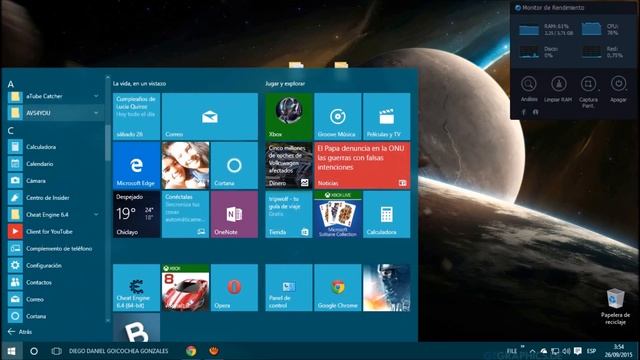
Task: Open the Correo mail tile
Action: (210, 116)
